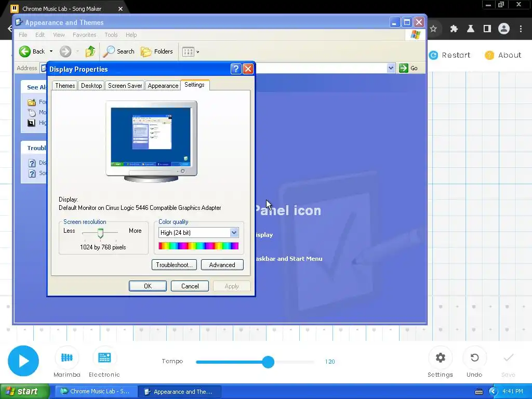This screenshot has width=532, height=399.
Task: Click the Appearance and Themes title icon
Action: pos(19,22)
